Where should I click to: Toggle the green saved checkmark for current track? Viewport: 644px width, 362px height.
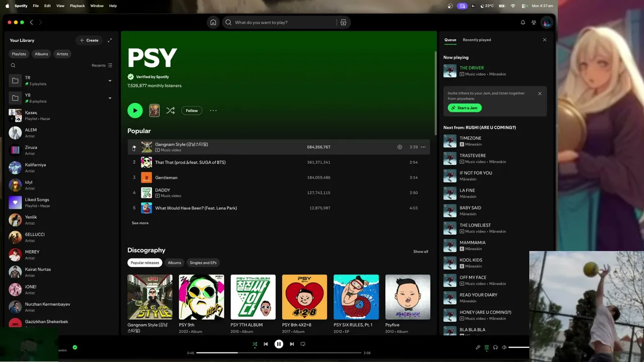(75, 347)
